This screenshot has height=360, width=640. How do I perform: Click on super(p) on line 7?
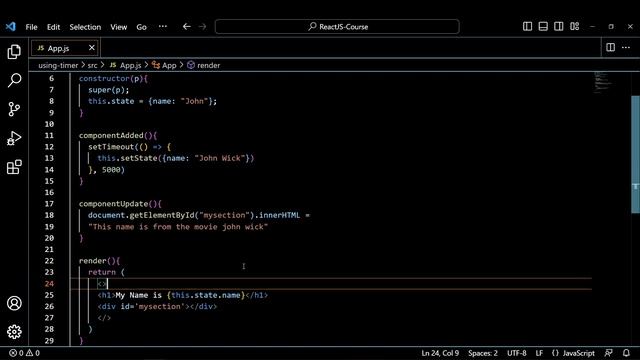[x=106, y=90]
